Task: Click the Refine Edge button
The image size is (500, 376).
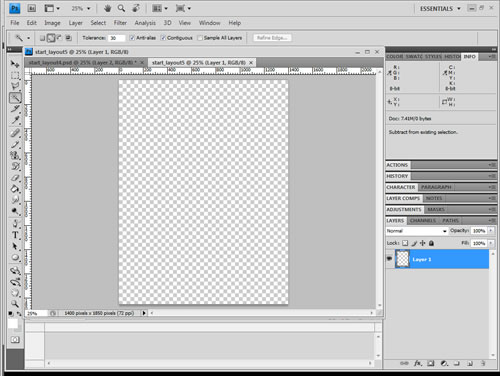Action: pyautogui.click(x=272, y=38)
